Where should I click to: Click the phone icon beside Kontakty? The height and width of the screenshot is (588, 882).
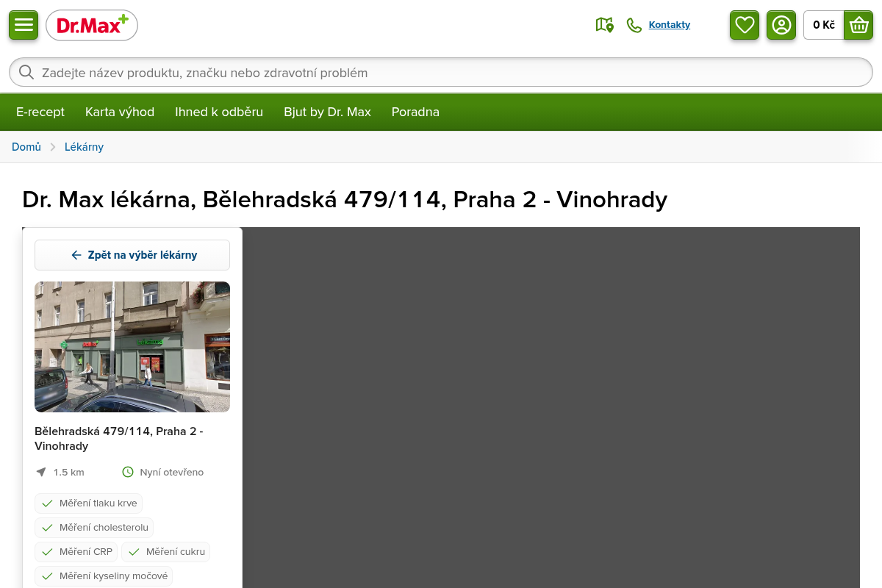634,25
